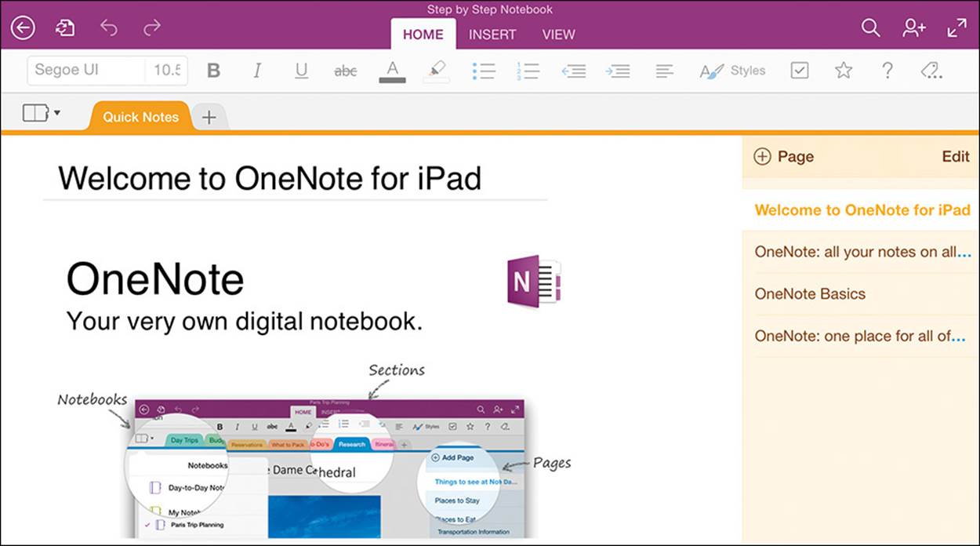
Task: Open Search with magnifier icon
Action: click(x=870, y=27)
